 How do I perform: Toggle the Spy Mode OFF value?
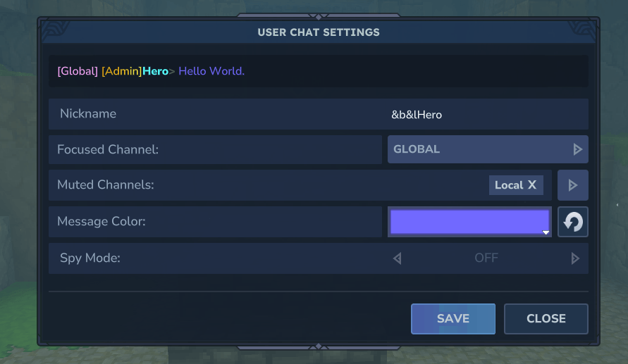(486, 258)
